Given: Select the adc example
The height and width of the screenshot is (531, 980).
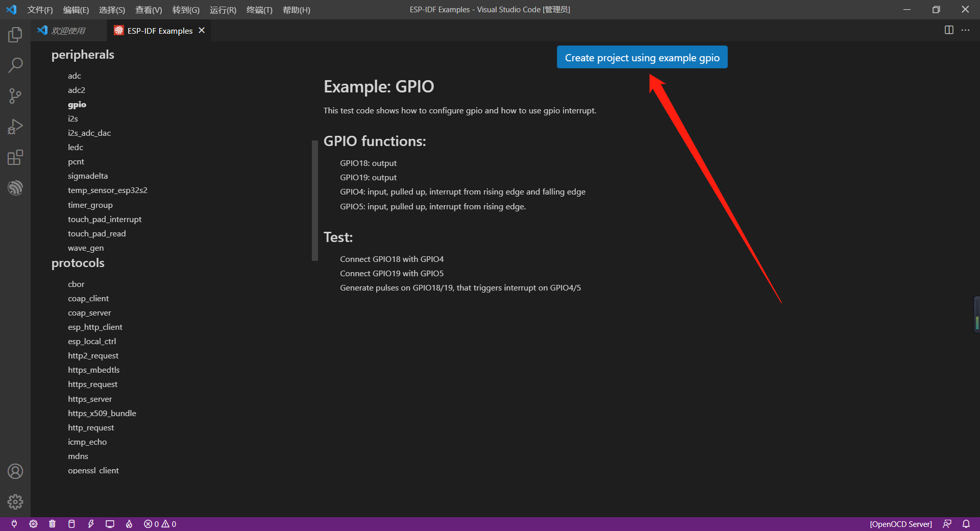Looking at the screenshot, I should (x=75, y=76).
